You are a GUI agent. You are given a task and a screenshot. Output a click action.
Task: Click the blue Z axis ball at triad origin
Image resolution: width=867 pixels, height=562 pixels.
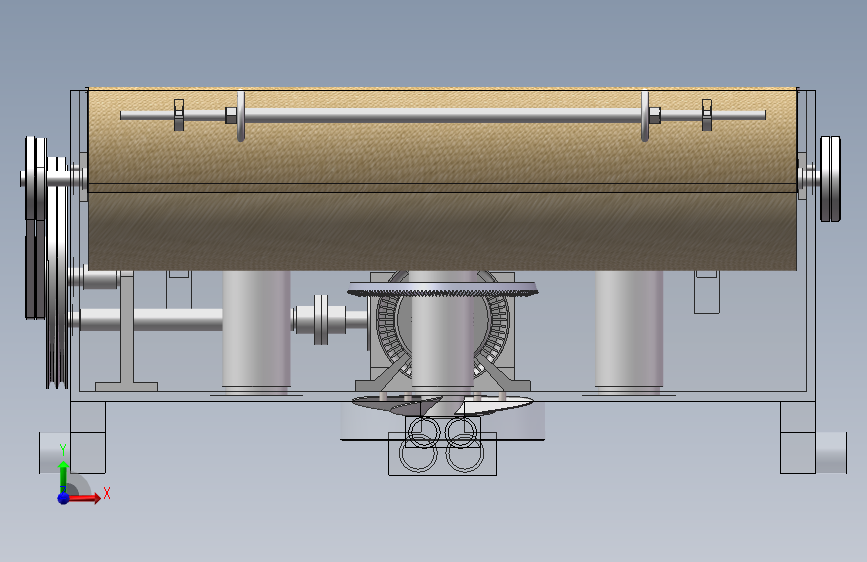[x=63, y=498]
